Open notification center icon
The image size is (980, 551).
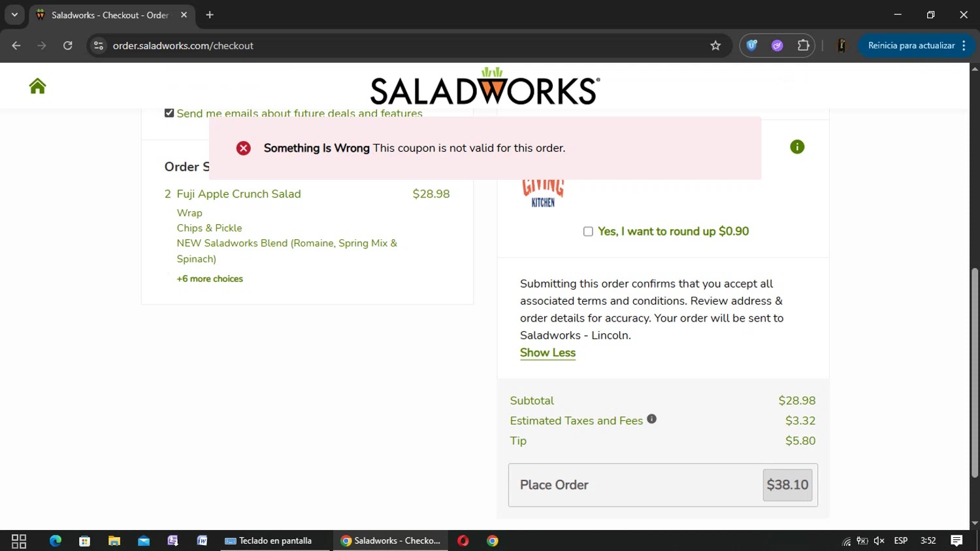coord(956,541)
